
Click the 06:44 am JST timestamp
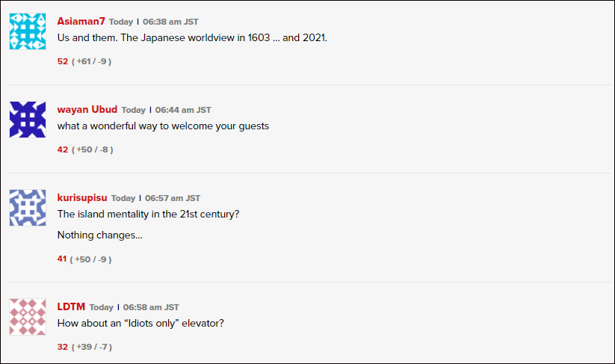183,110
